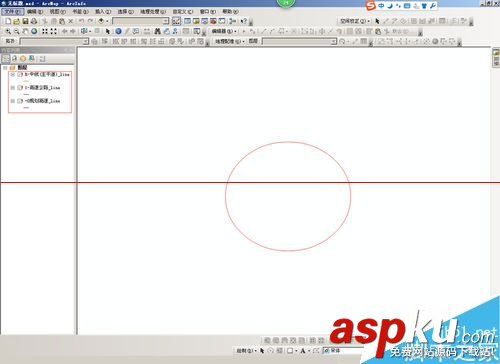Select georeferencing pointer arrow tool
The image size is (500, 364).
click(377, 21)
